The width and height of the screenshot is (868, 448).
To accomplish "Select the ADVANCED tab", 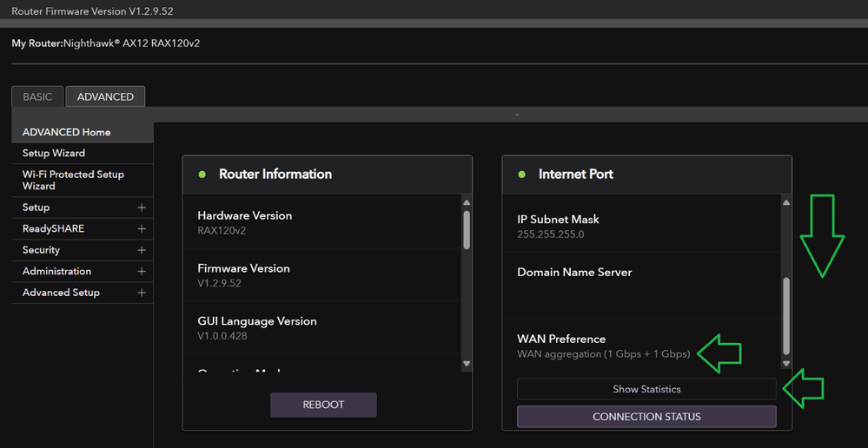I will click(105, 97).
